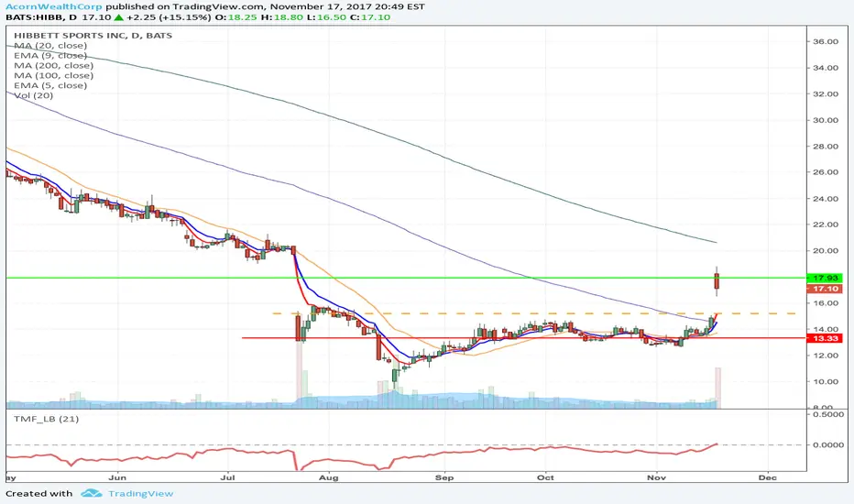Screen dimensions: 854x504
Task: Click the Jul date axis label
Action: click(227, 477)
